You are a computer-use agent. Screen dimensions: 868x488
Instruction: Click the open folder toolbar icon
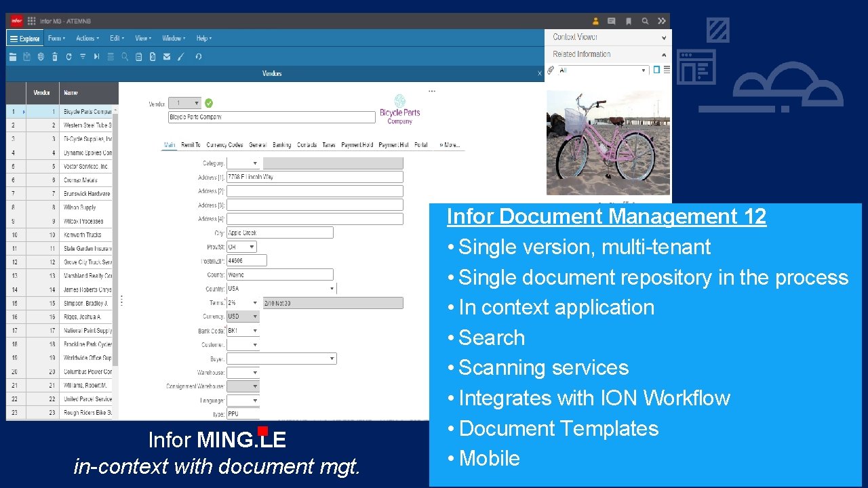[x=14, y=57]
